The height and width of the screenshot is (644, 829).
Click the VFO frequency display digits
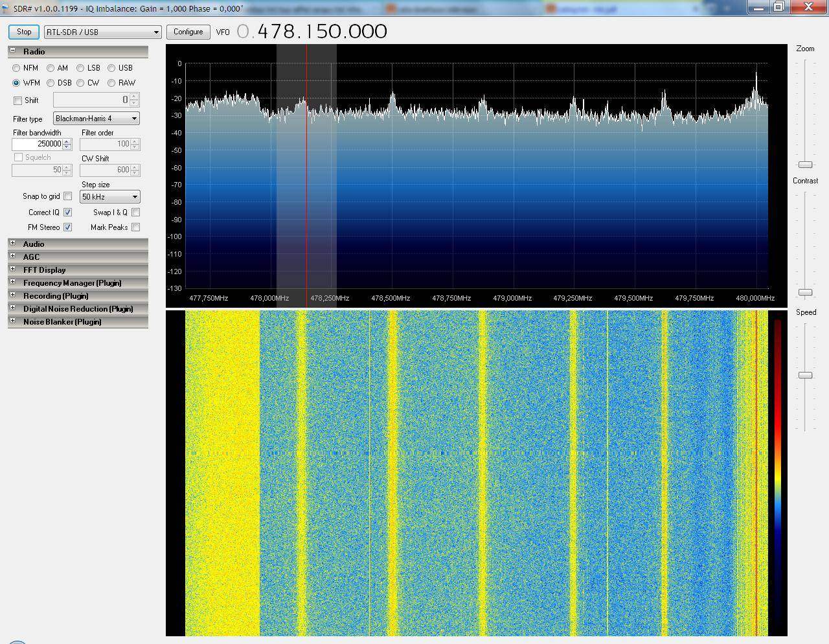coord(312,32)
